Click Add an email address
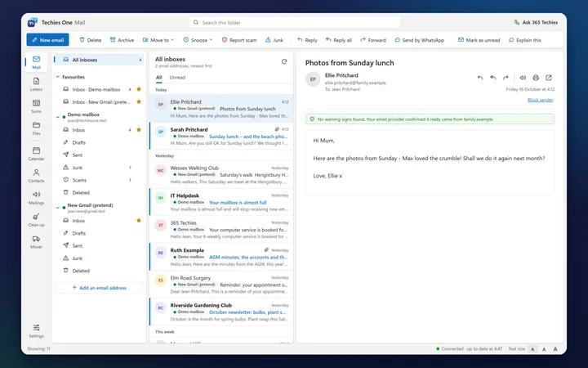This screenshot has width=588, height=368. click(x=99, y=288)
